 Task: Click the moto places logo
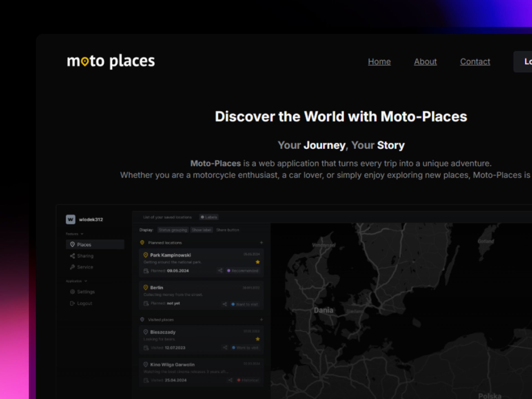pyautogui.click(x=111, y=62)
